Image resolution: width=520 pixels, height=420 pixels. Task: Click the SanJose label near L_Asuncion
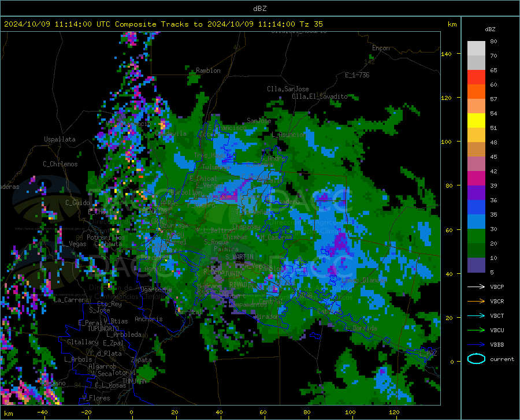[259, 121]
